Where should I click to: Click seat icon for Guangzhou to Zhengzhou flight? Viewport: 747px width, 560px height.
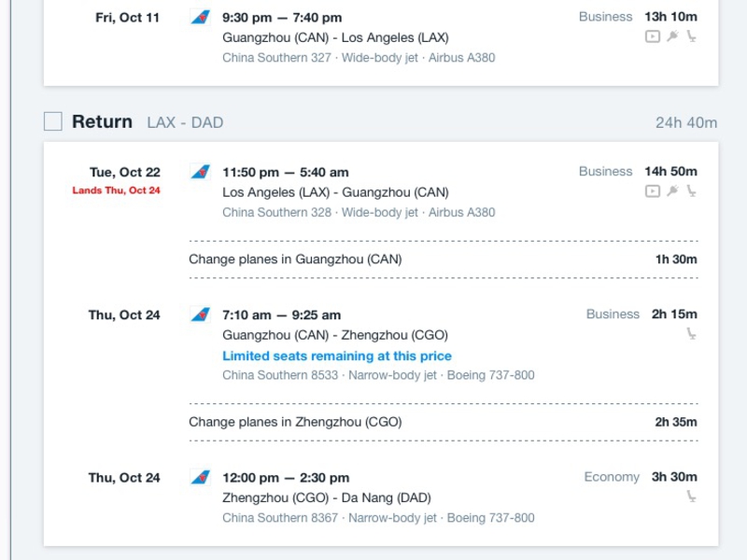[x=691, y=334]
